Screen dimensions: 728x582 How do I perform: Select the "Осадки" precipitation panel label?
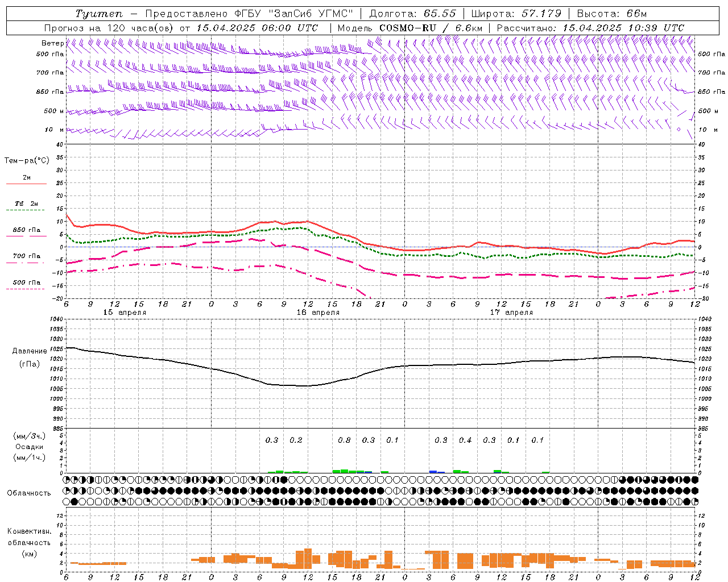pyautogui.click(x=30, y=447)
